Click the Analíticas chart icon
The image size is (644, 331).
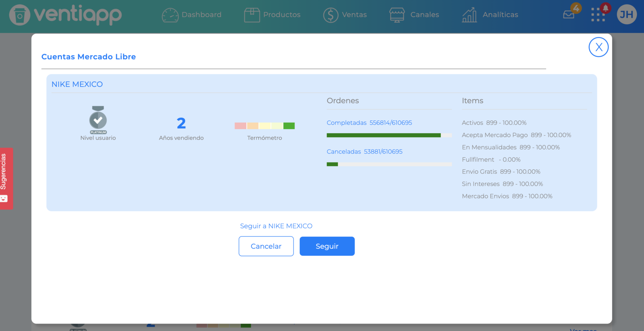[469, 15]
